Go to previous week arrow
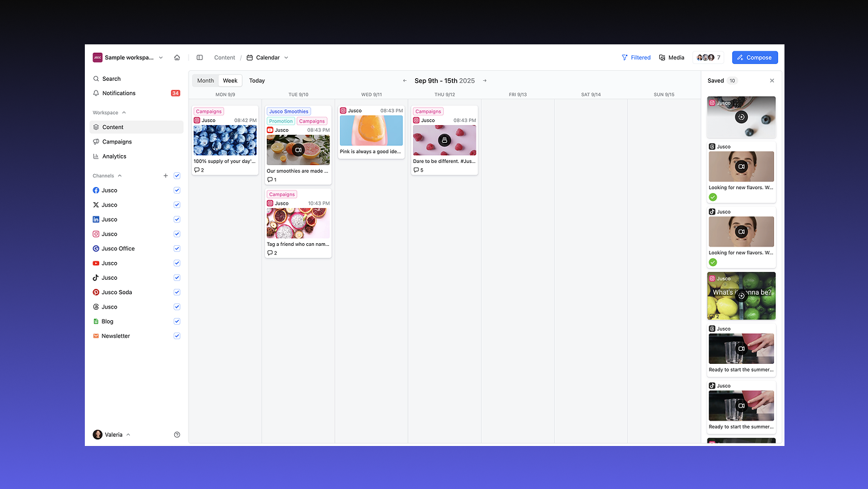The image size is (868, 489). coord(405,81)
